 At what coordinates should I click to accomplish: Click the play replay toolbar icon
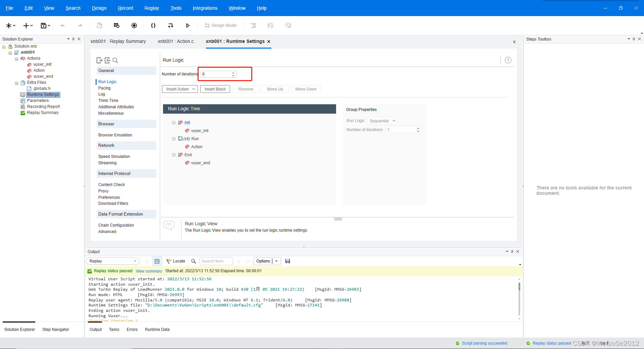[x=188, y=25]
